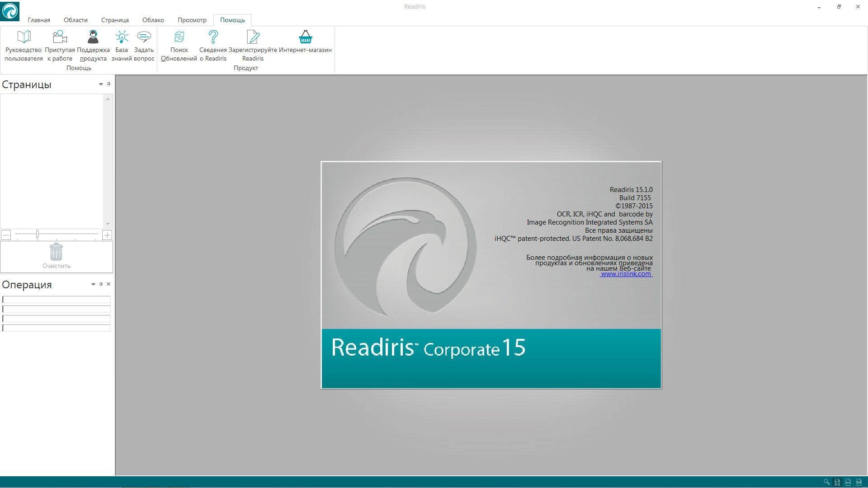The width and height of the screenshot is (868, 488).
Task: Click the Операция panel title
Action: [x=27, y=285]
